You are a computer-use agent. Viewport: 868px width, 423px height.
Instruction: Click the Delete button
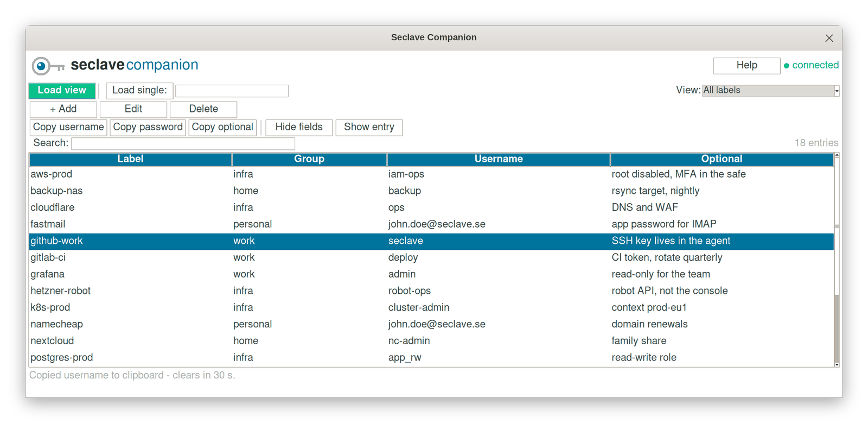[x=203, y=109]
